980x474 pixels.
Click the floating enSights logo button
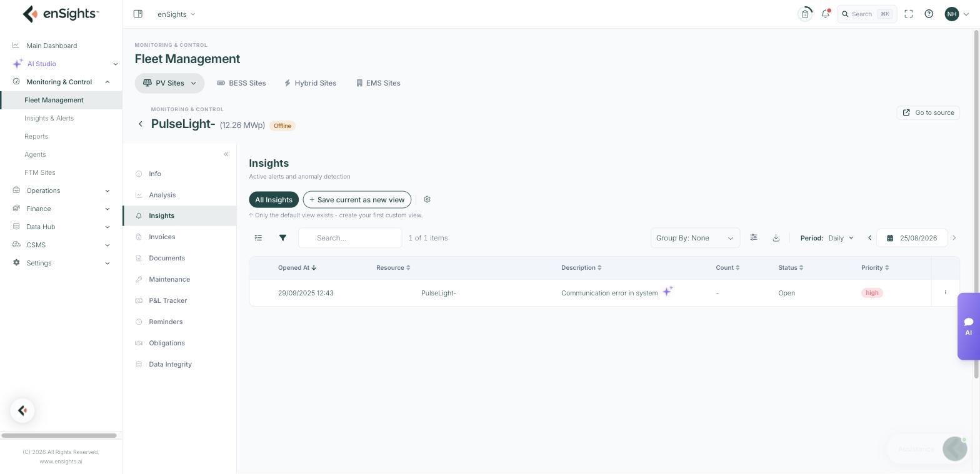coord(22,410)
